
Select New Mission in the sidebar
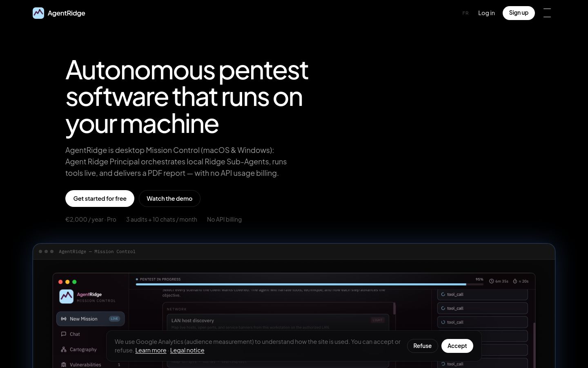(91, 319)
